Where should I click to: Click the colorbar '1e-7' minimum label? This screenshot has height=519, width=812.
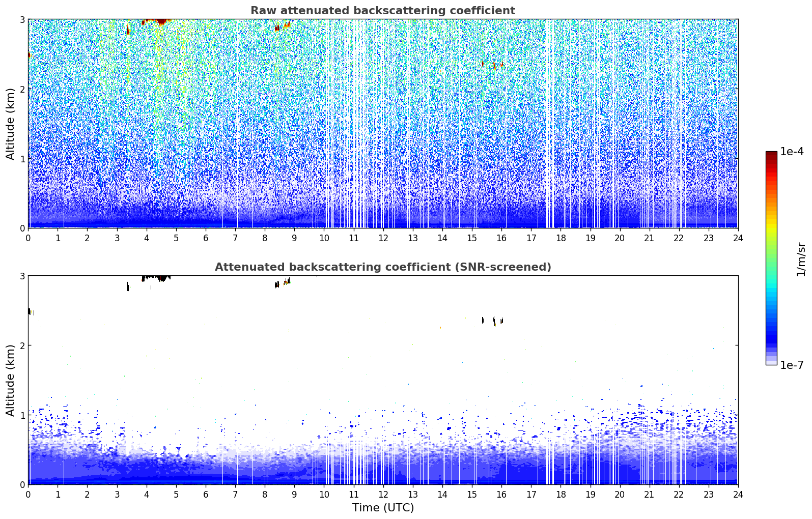(792, 365)
